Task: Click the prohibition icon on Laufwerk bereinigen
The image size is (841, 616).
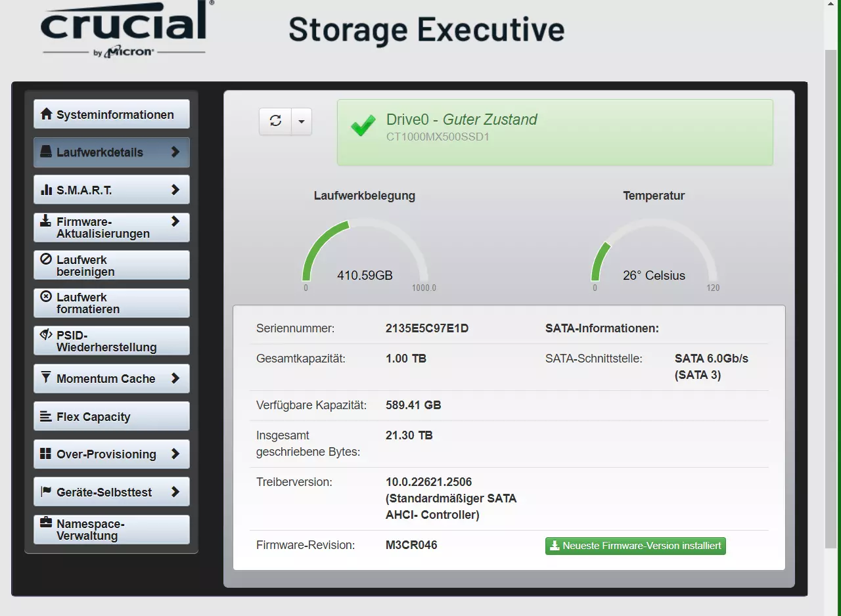Action: 46,259
